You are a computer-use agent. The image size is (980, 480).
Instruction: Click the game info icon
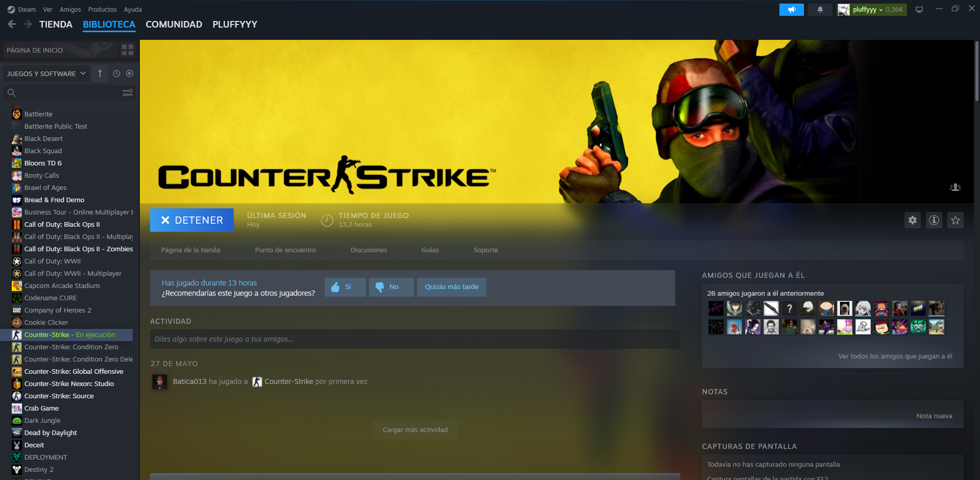934,220
